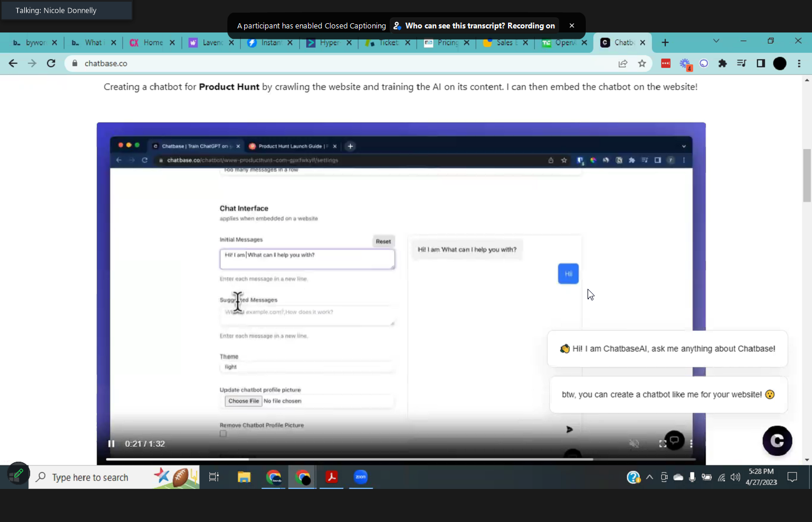This screenshot has width=812, height=522.
Task: Pause the Product Hunt demo video
Action: pyautogui.click(x=111, y=444)
